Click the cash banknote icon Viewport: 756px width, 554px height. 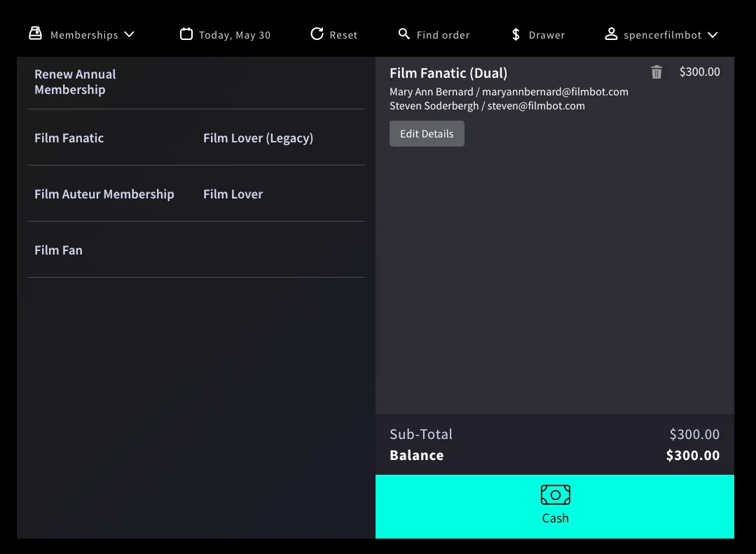[x=556, y=495]
